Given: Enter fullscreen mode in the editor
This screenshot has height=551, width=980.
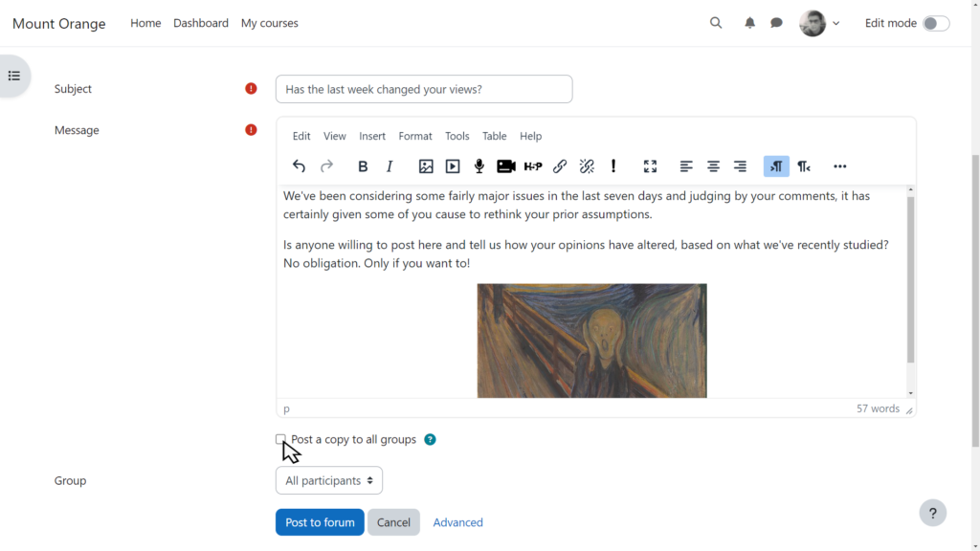Looking at the screenshot, I should (x=650, y=166).
